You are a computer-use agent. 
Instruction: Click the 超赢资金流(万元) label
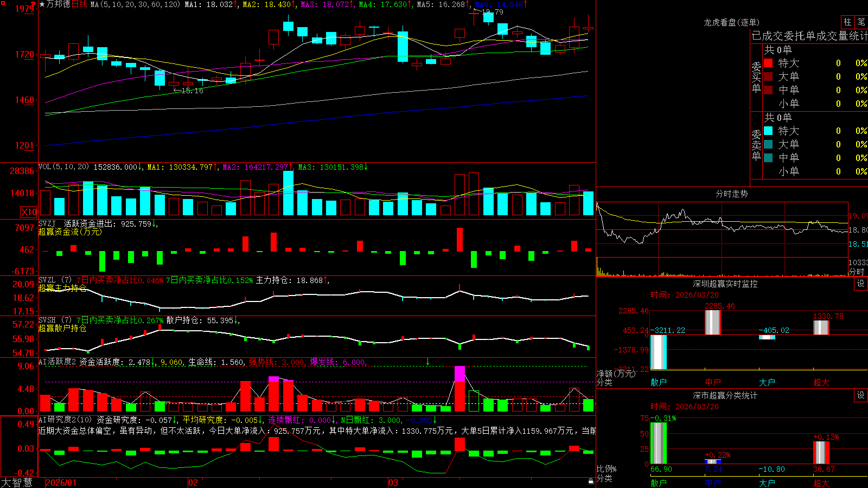click(x=70, y=232)
